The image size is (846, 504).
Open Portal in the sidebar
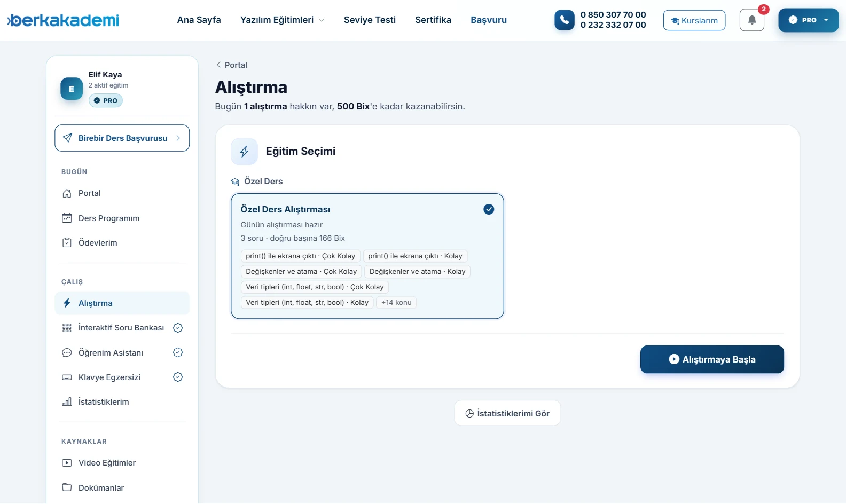coord(122,193)
